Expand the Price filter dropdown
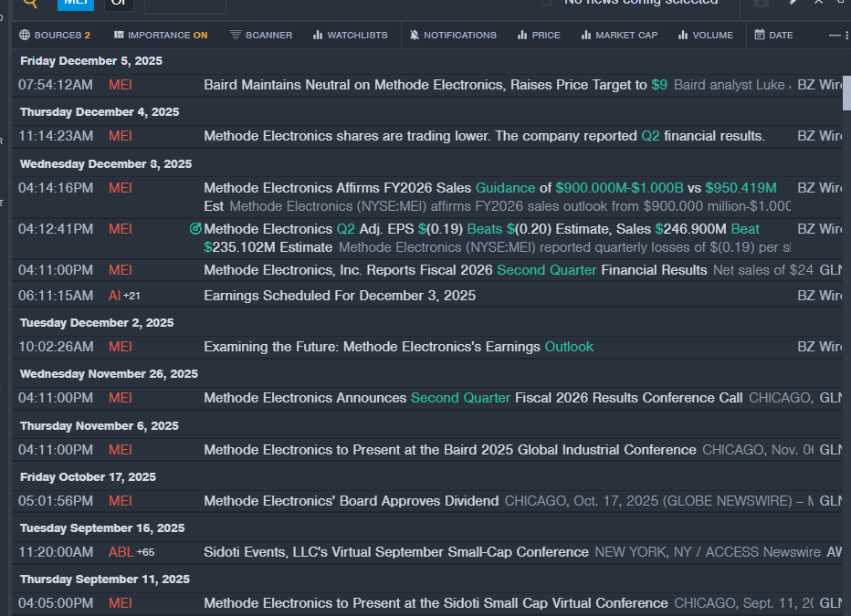Image resolution: width=851 pixels, height=616 pixels. 539,36
